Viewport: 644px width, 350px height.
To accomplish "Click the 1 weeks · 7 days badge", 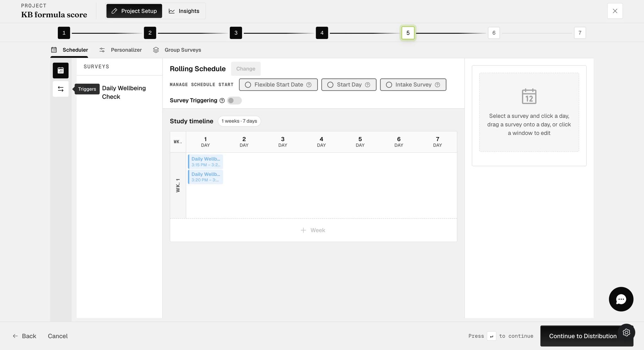I will click(239, 121).
